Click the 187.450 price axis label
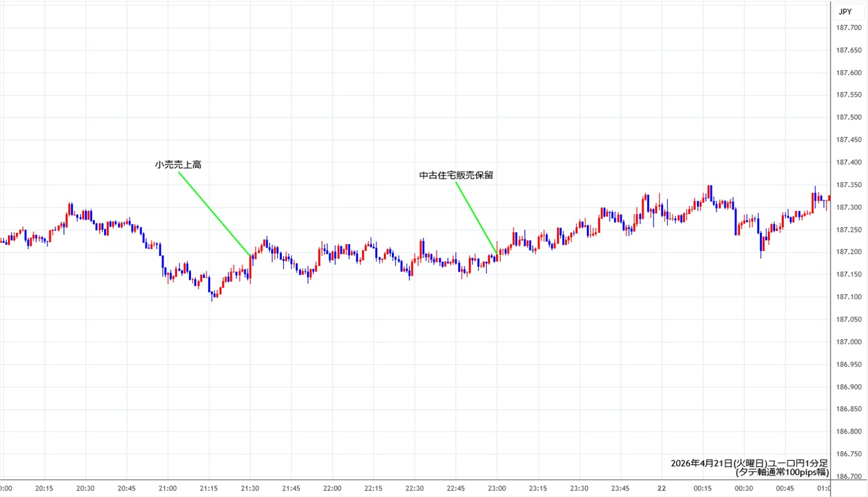This screenshot has height=497, width=868. (x=848, y=140)
